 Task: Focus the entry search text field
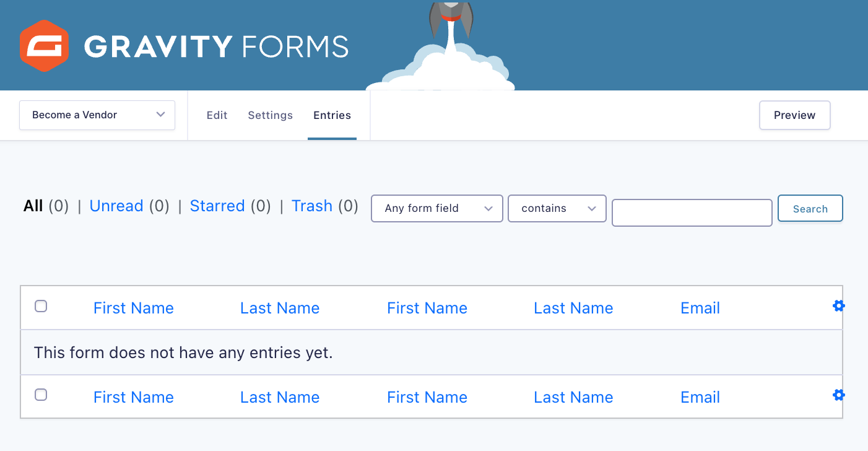692,212
